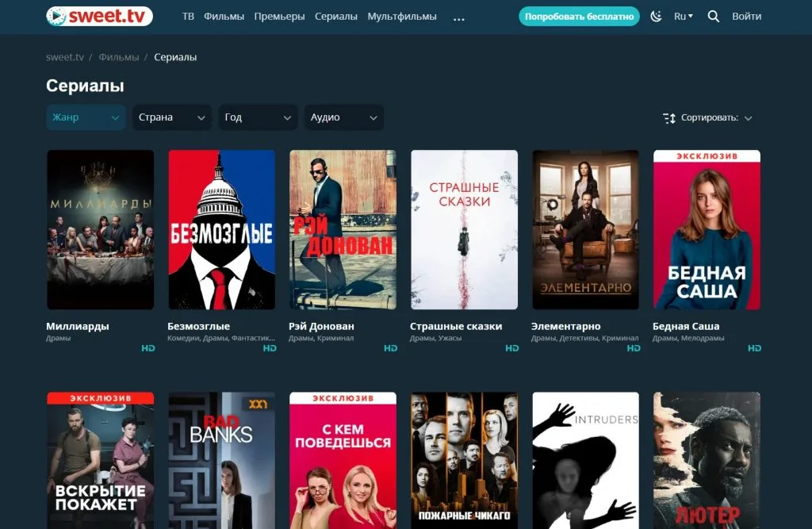
Task: Toggle dark mode with the moon icon
Action: 657,15
